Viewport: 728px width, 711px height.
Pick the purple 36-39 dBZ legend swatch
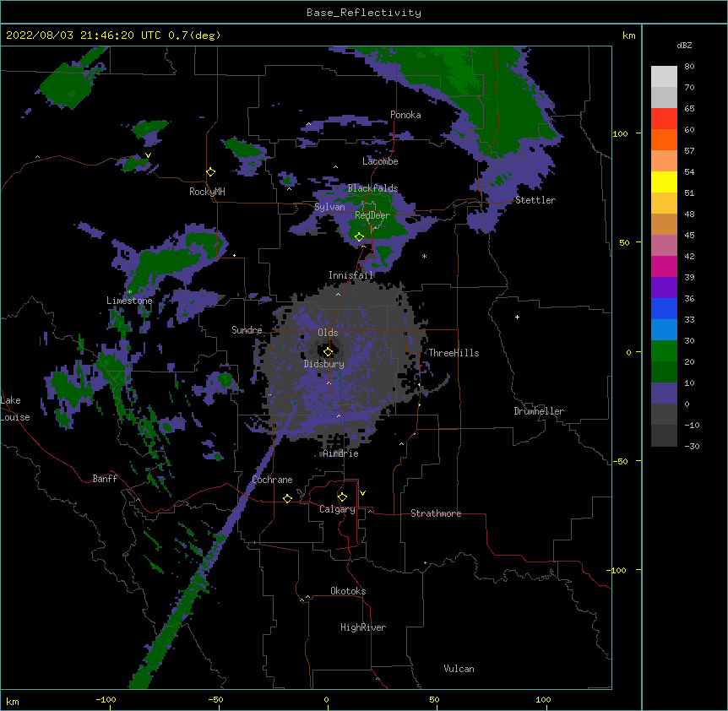pos(664,288)
